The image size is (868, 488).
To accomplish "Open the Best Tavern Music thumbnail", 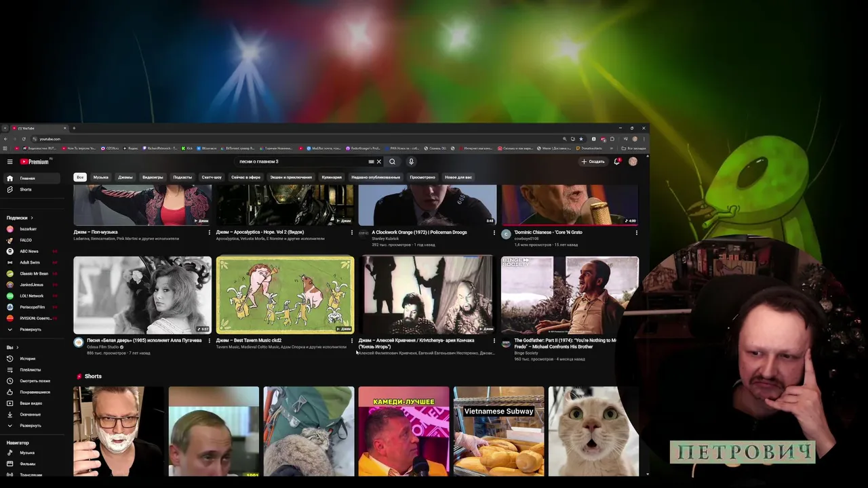I will click(285, 295).
